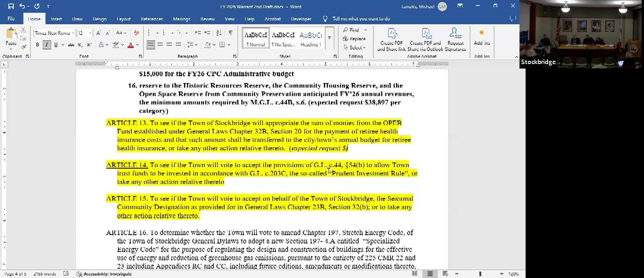This screenshot has height=278, width=644.
Task: Switch to Read Mode view
Action: 414,273
